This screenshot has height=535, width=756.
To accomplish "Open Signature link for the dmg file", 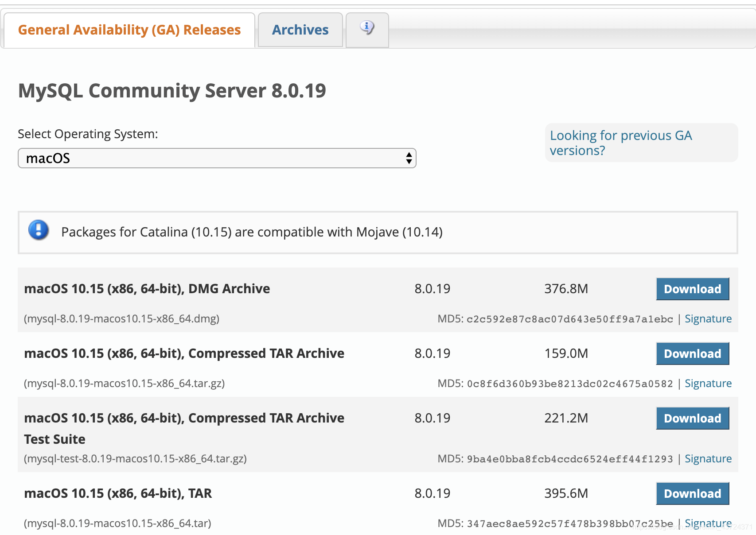I will 708,319.
